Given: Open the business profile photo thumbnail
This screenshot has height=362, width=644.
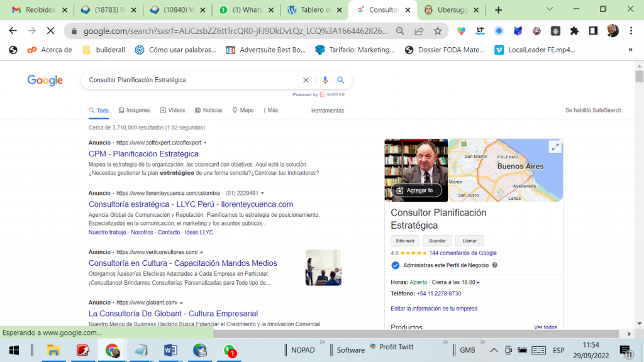Looking at the screenshot, I should pyautogui.click(x=416, y=170).
